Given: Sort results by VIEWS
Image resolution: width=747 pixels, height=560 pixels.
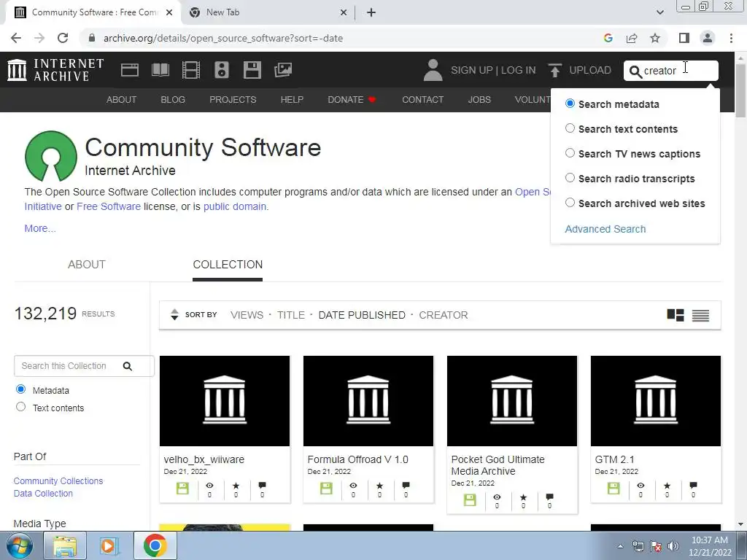Looking at the screenshot, I should coord(247,315).
